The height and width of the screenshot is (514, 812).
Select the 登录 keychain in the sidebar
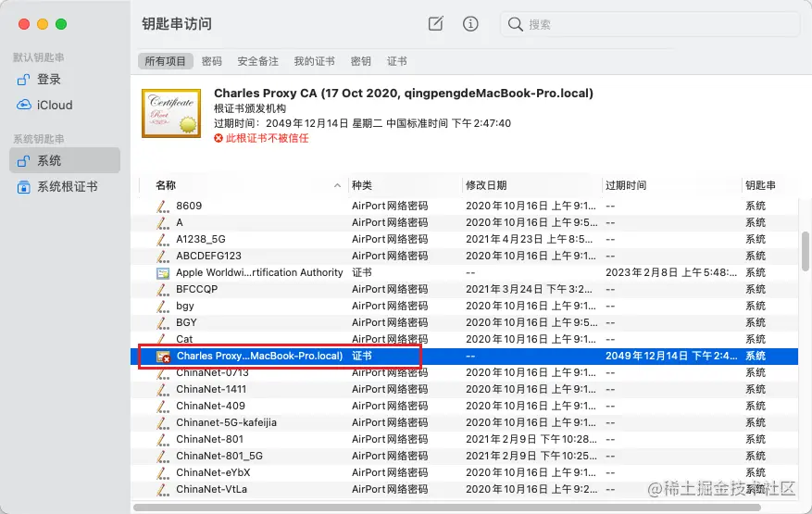(x=65, y=80)
